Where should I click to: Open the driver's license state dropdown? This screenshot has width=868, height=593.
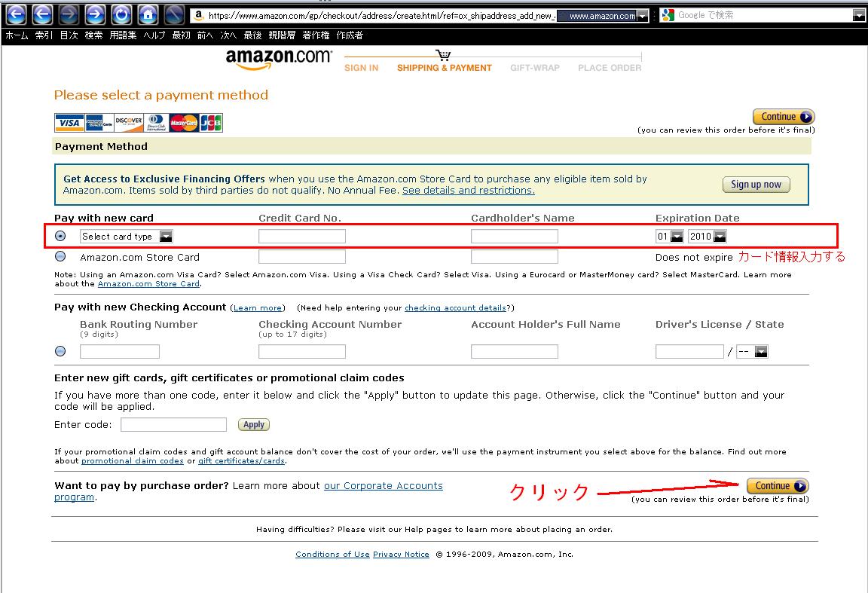(752, 352)
